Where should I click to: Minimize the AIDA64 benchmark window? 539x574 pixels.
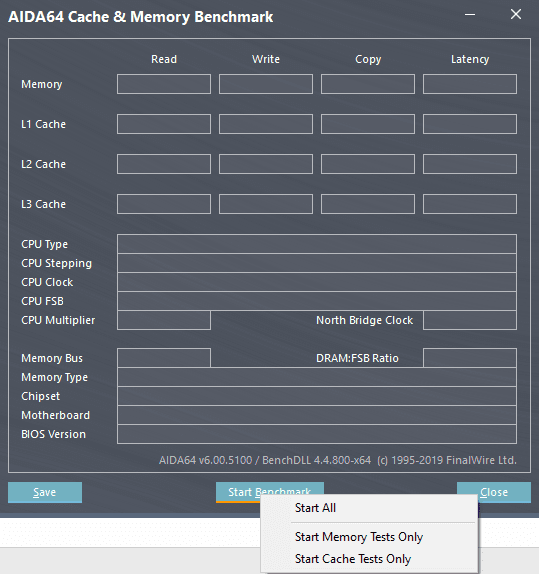pos(470,15)
